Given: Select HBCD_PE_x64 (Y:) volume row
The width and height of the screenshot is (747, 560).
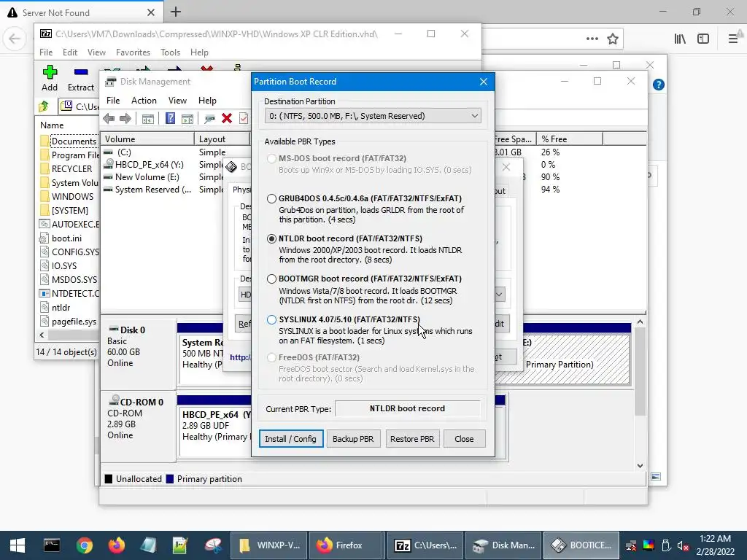Looking at the screenshot, I should [x=149, y=165].
